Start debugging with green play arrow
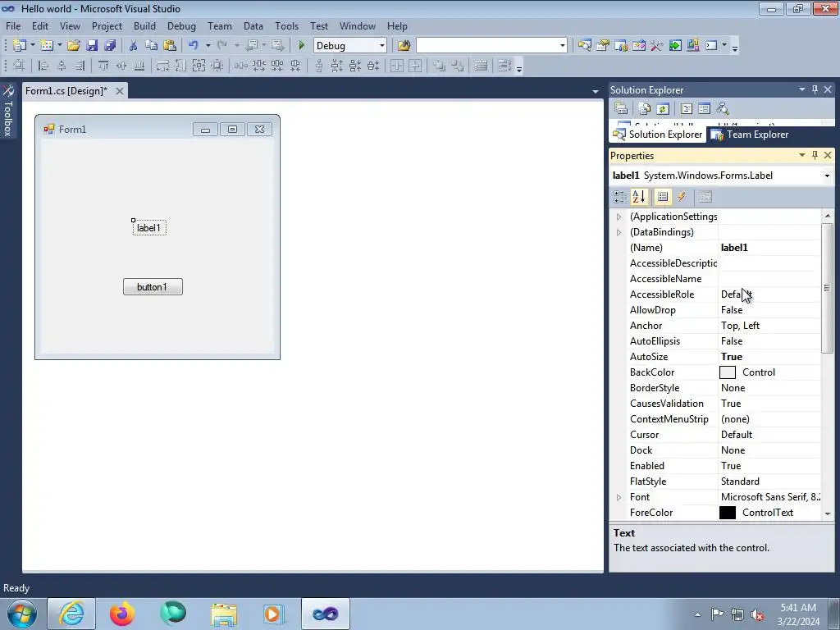The image size is (840, 630). (301, 46)
